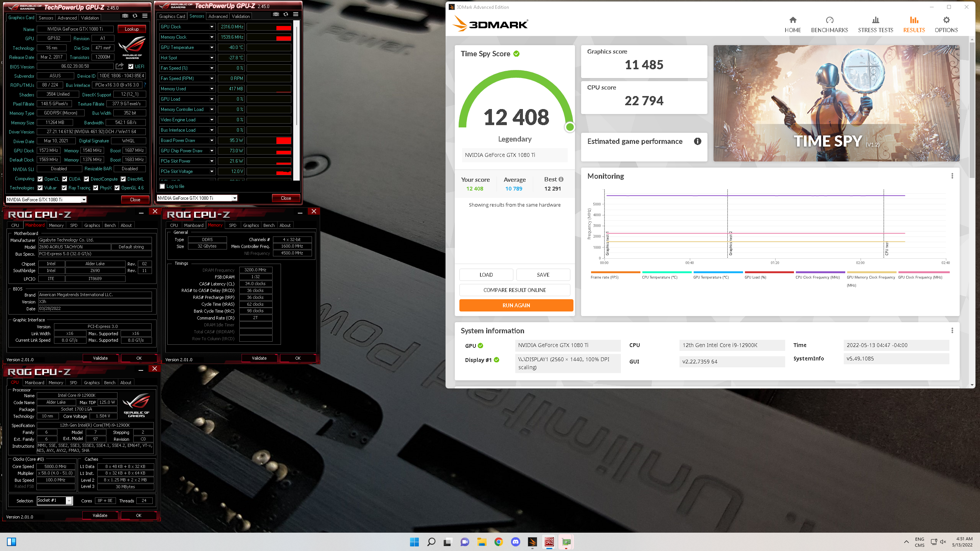
Task: Open the OPTIONS gear icon in 3DMark
Action: (x=946, y=20)
